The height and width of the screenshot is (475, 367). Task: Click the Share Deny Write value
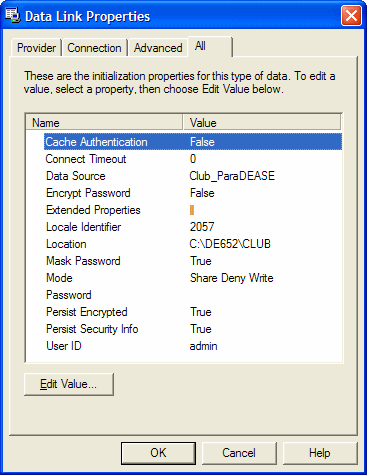pyautogui.click(x=232, y=278)
